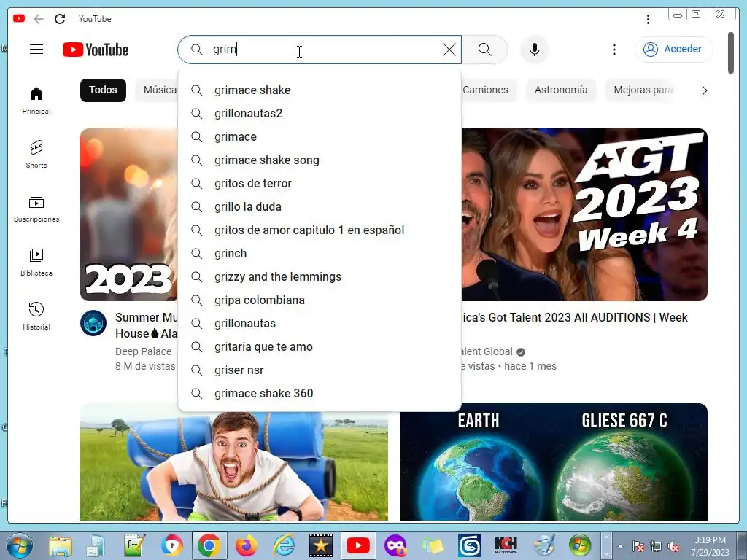The image size is (747, 560).
Task: Click the YouTube app icon in the taskbar
Action: [357, 545]
